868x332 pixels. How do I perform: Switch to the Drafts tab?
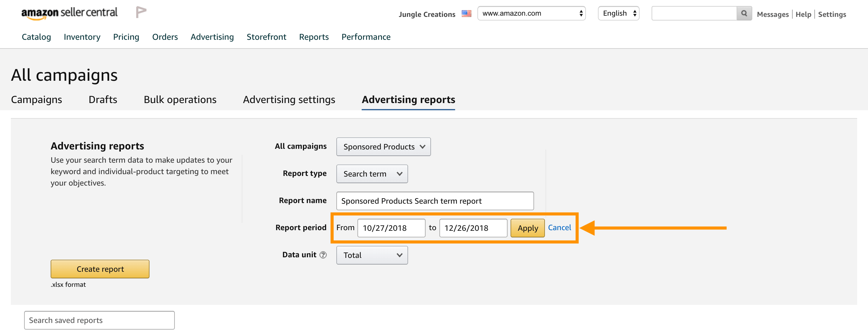pos(103,100)
